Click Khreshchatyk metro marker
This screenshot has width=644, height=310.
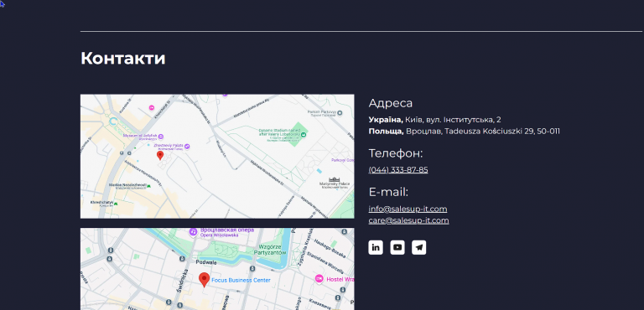[x=116, y=203]
